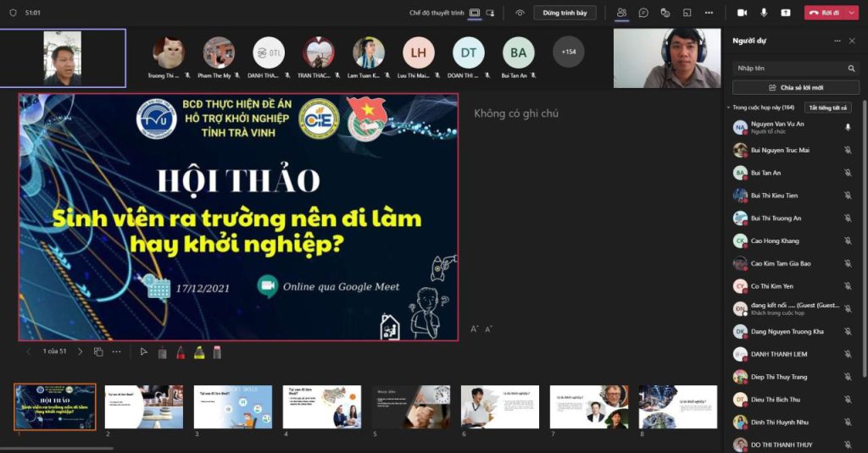Screen dimensions: 868x453
Task: Select the pink eraser tool
Action: click(217, 352)
